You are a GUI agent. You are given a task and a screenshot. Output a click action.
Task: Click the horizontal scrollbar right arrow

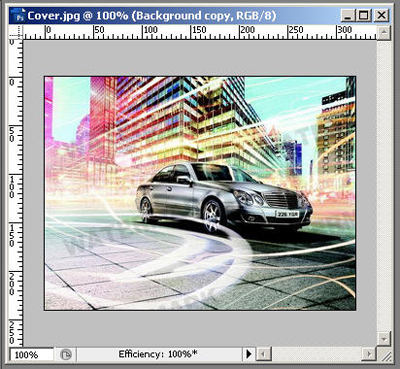(x=369, y=354)
